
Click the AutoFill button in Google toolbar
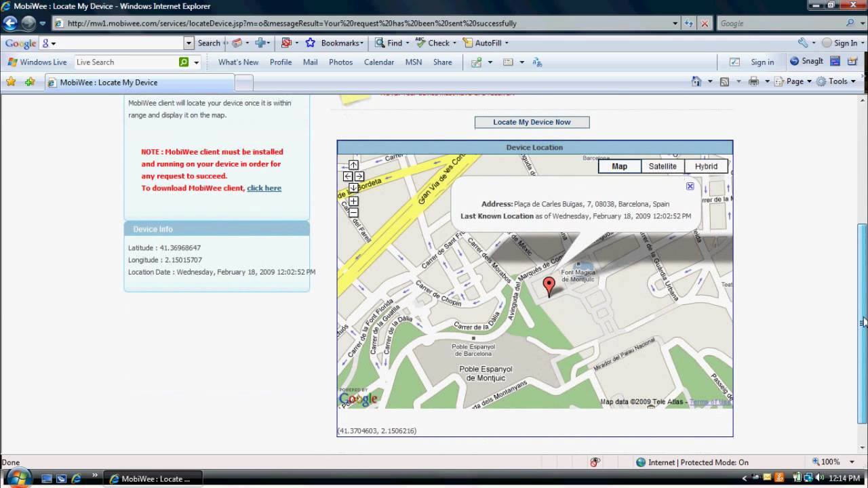point(482,43)
